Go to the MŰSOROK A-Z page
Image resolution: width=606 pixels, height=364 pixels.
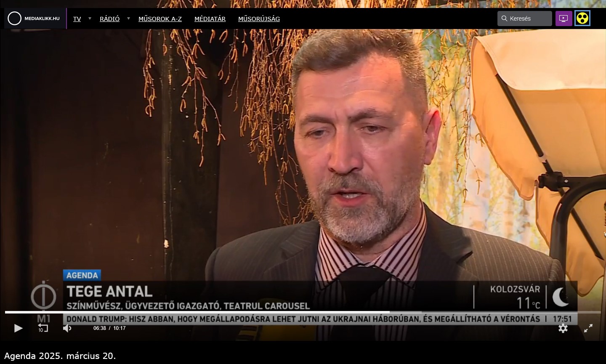click(160, 19)
